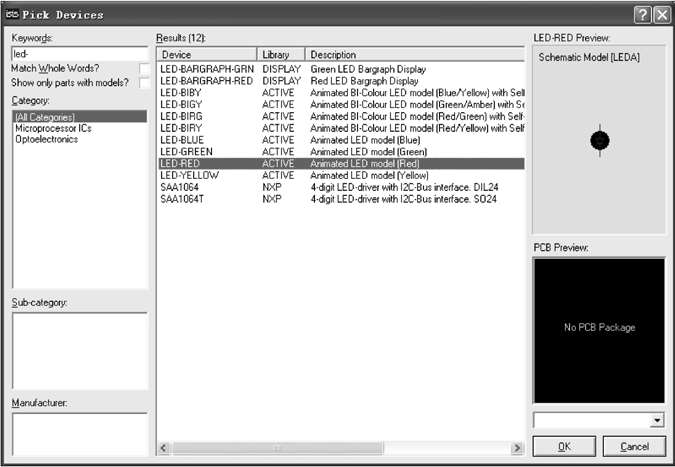
Task: Select the Optoelectronics category
Action: pyautogui.click(x=46, y=139)
